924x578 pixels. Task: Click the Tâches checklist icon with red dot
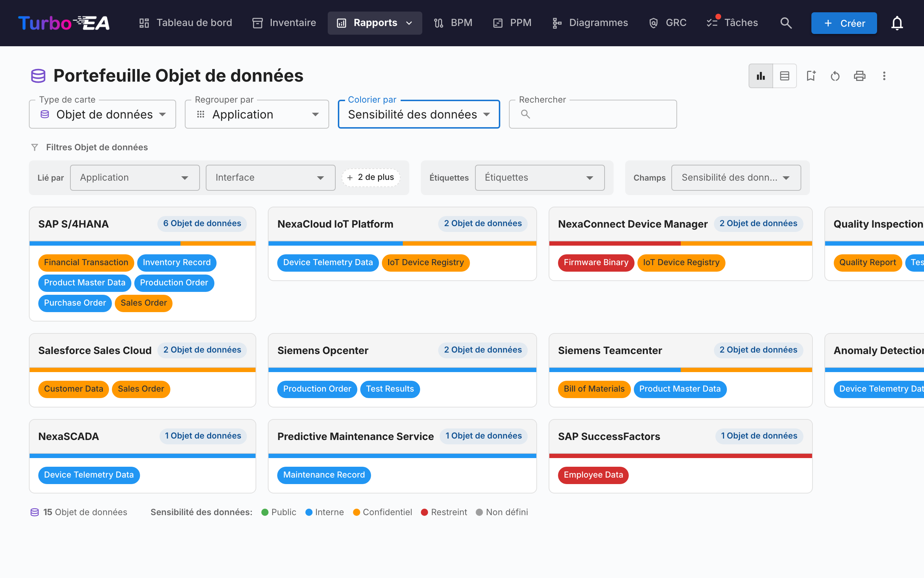pyautogui.click(x=712, y=22)
